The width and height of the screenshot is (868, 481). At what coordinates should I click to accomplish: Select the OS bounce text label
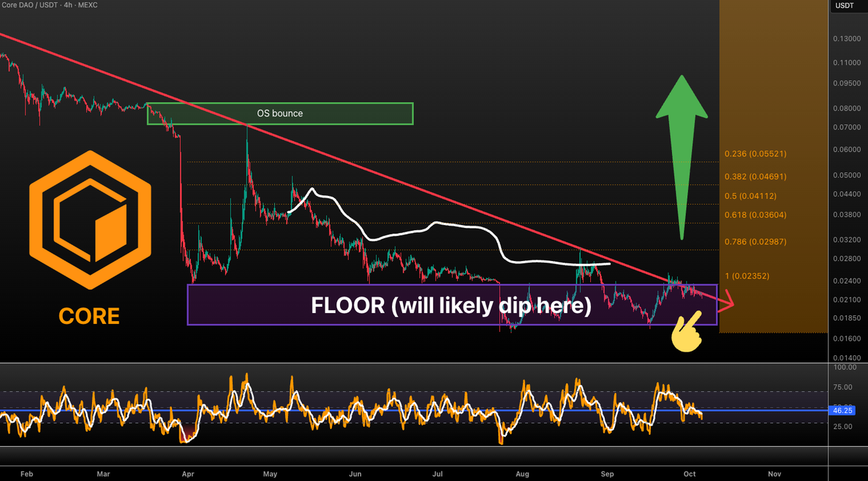[x=280, y=114]
